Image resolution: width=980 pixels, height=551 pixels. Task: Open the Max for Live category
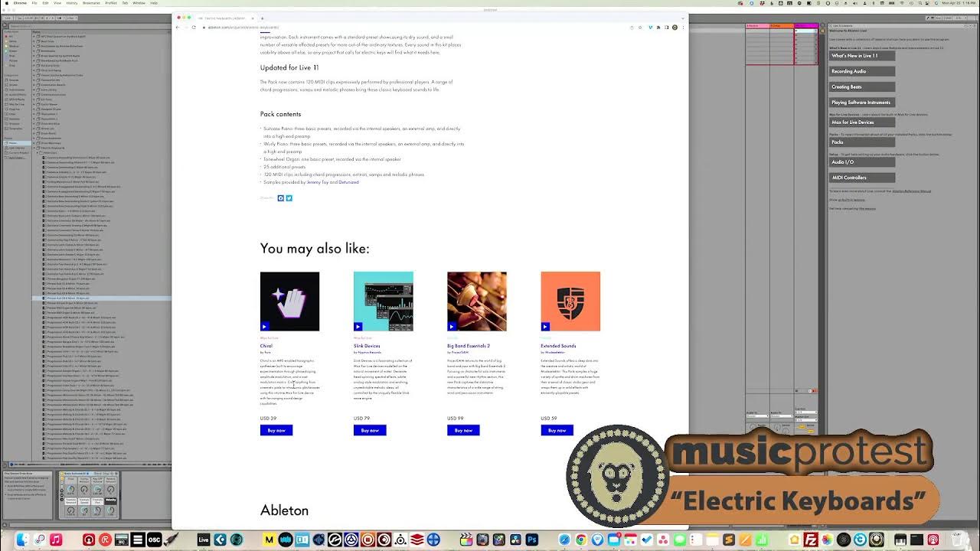[16, 104]
